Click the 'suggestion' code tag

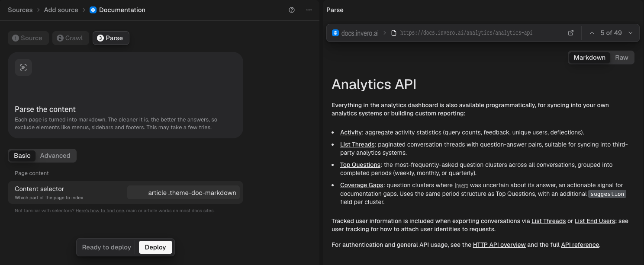607,194
